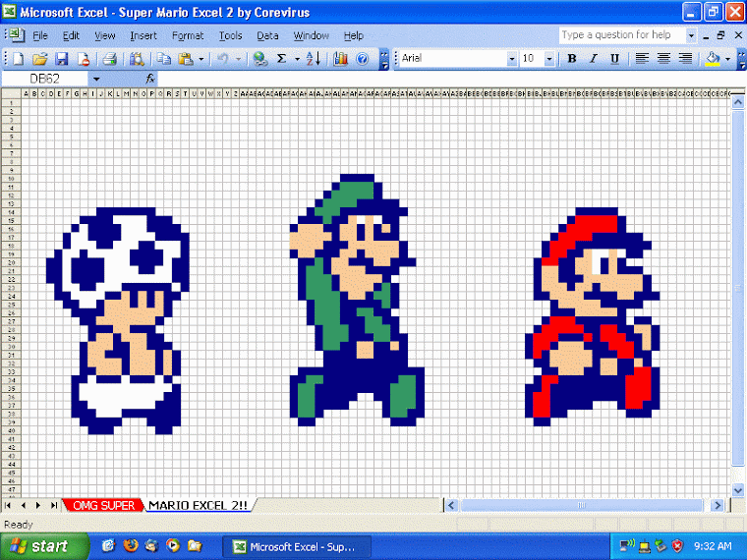Expand the fill color palette dropdown arrow
Image resolution: width=747 pixels, height=560 pixels.
pos(727,59)
